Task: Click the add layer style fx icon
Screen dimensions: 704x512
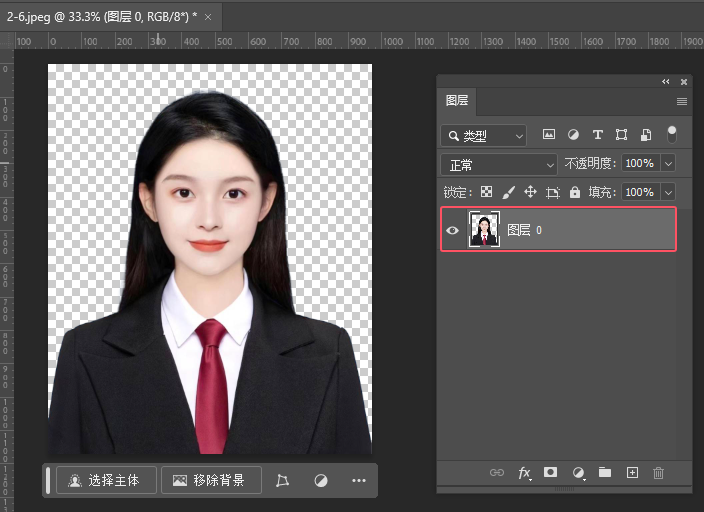Action: pyautogui.click(x=524, y=473)
